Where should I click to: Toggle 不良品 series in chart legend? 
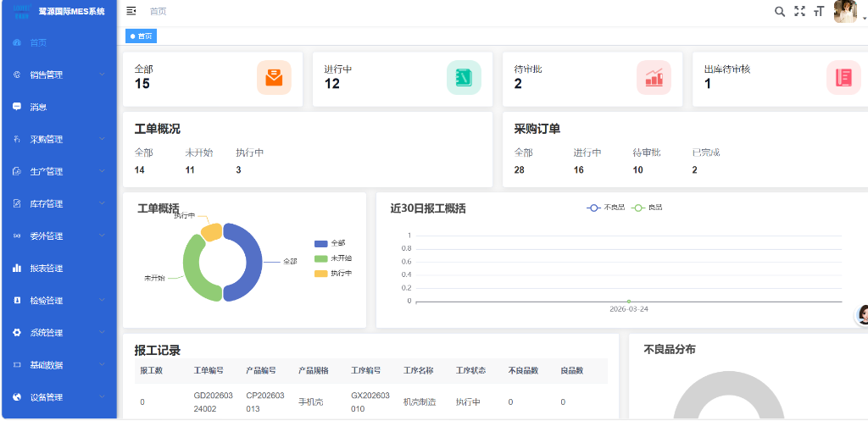605,208
